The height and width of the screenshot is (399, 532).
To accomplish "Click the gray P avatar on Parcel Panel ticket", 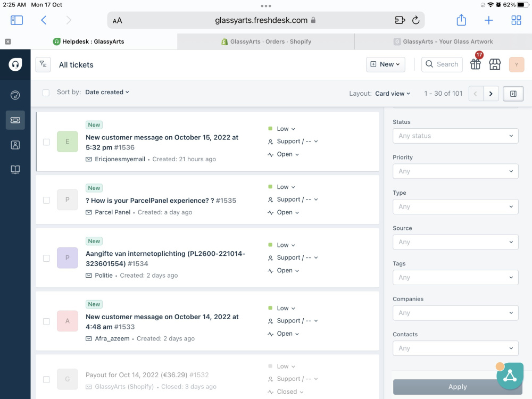I will [67, 200].
